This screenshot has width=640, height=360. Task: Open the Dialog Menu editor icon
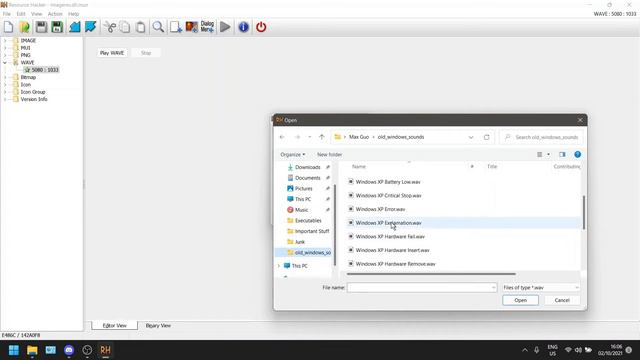click(207, 27)
